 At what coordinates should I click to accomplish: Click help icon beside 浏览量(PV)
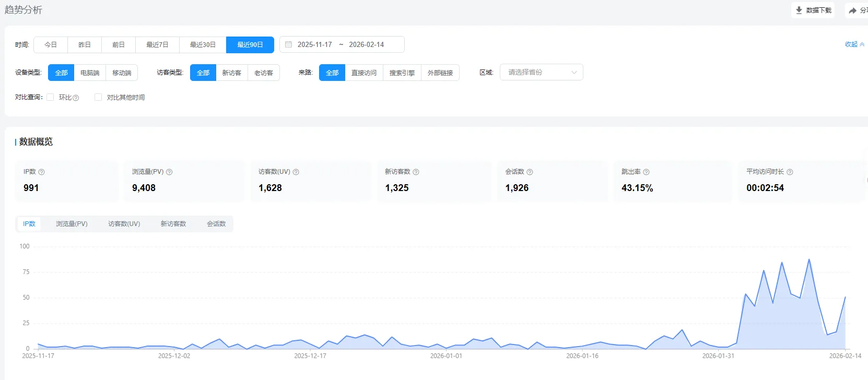(169, 172)
